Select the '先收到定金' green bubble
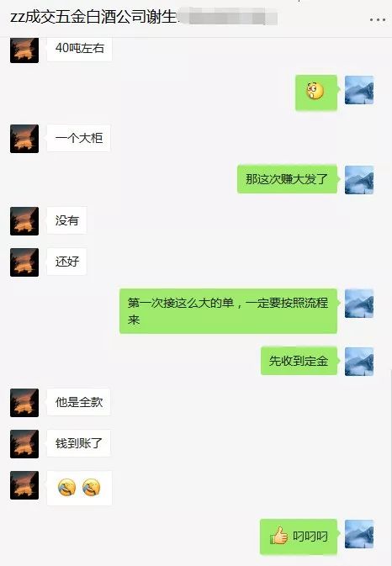The width and height of the screenshot is (392, 566). point(299,361)
